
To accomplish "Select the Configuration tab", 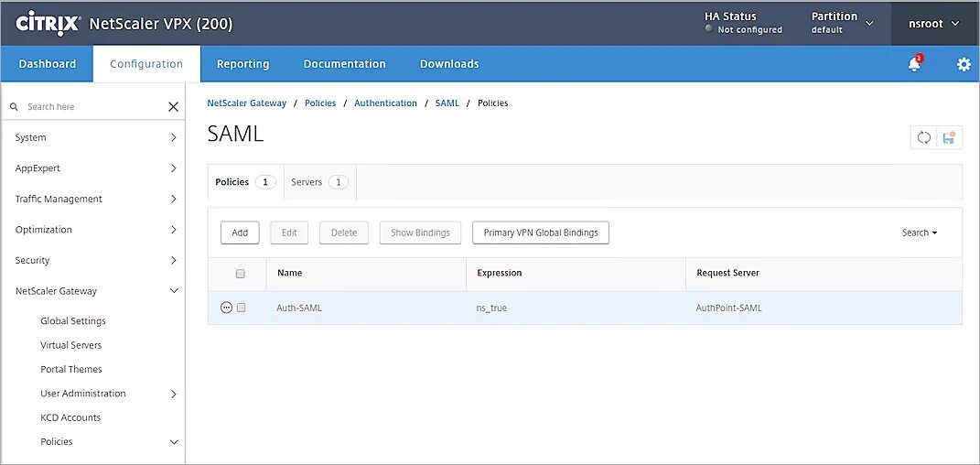I will pyautogui.click(x=146, y=64).
